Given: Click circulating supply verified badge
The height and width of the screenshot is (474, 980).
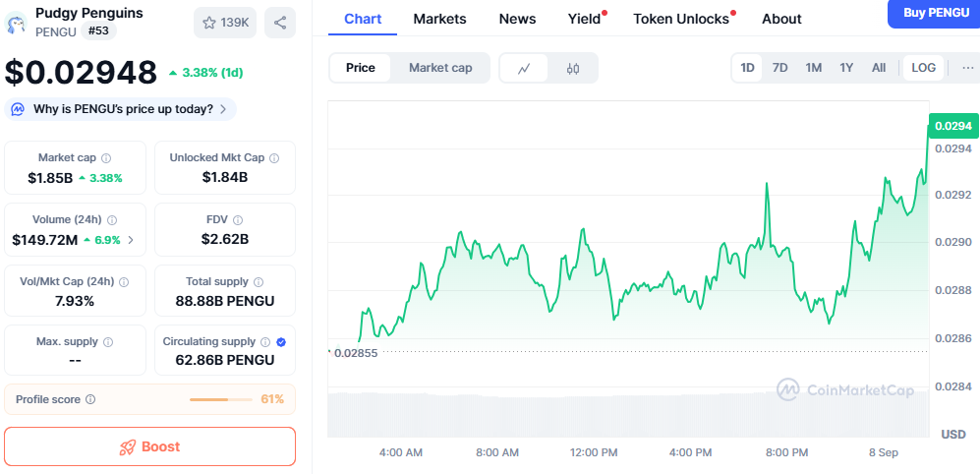Looking at the screenshot, I should coord(281,342).
